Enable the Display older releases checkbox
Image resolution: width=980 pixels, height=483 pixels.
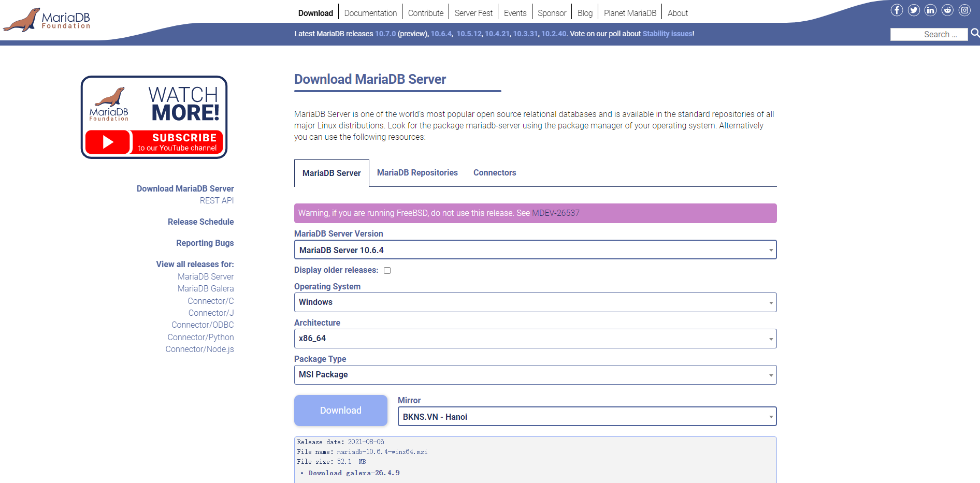(x=387, y=270)
